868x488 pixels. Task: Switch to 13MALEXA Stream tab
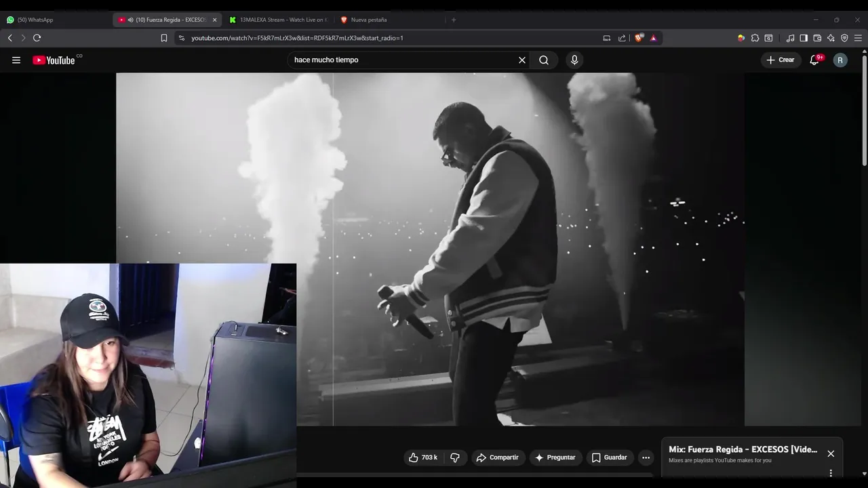click(278, 20)
